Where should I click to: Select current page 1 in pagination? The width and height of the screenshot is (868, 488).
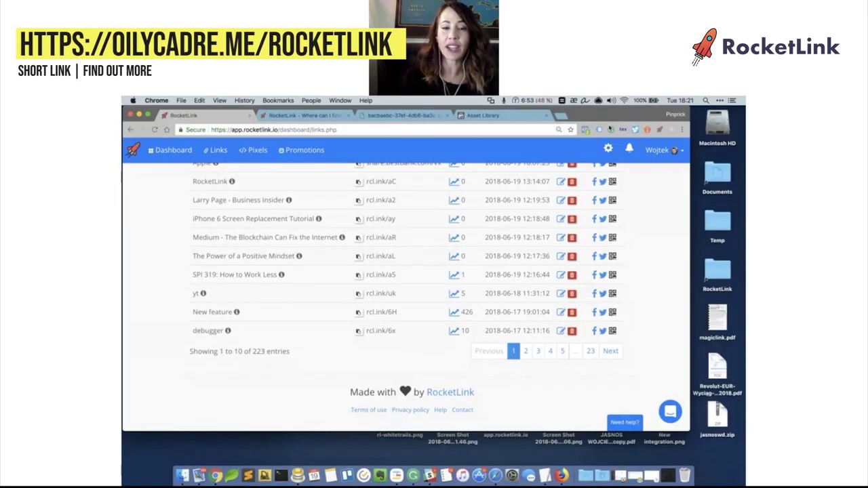(513, 350)
